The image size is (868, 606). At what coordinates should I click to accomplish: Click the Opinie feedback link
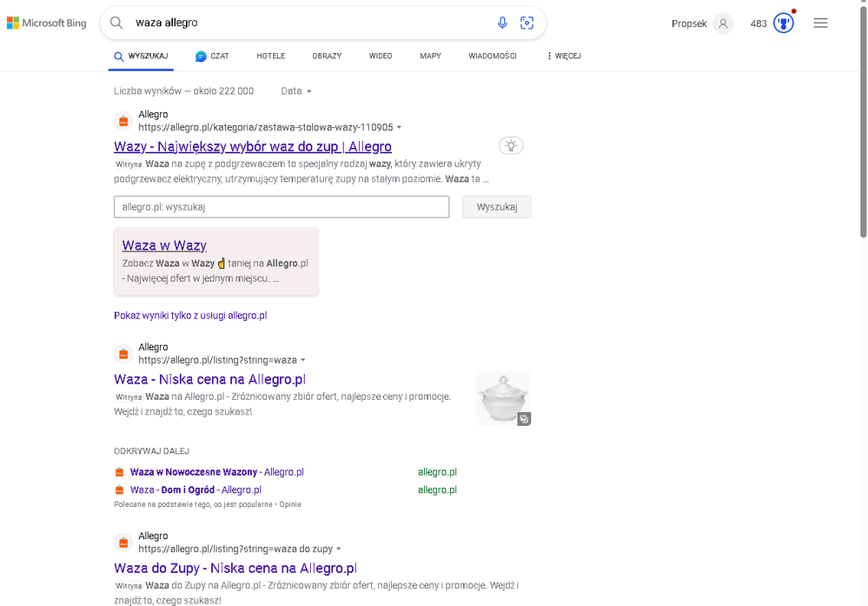(x=290, y=504)
